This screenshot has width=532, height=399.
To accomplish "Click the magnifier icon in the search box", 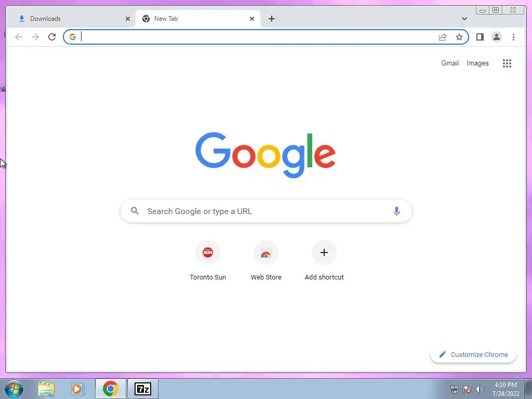I will pyautogui.click(x=135, y=211).
